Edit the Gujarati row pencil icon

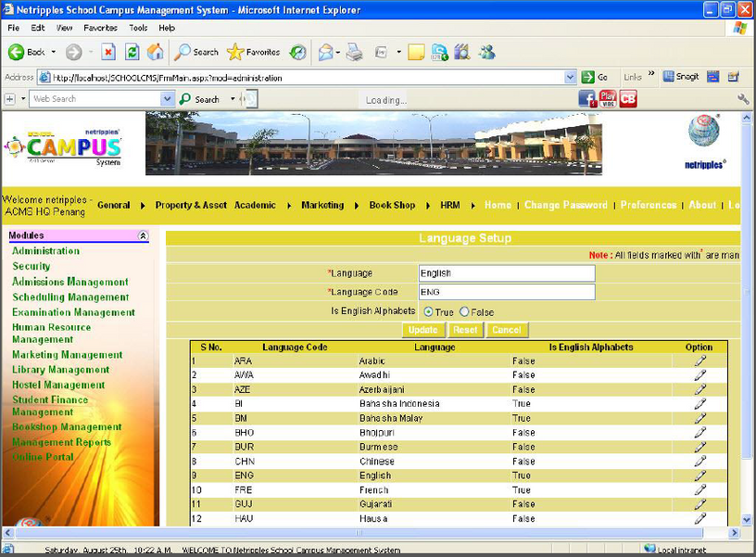[700, 504]
